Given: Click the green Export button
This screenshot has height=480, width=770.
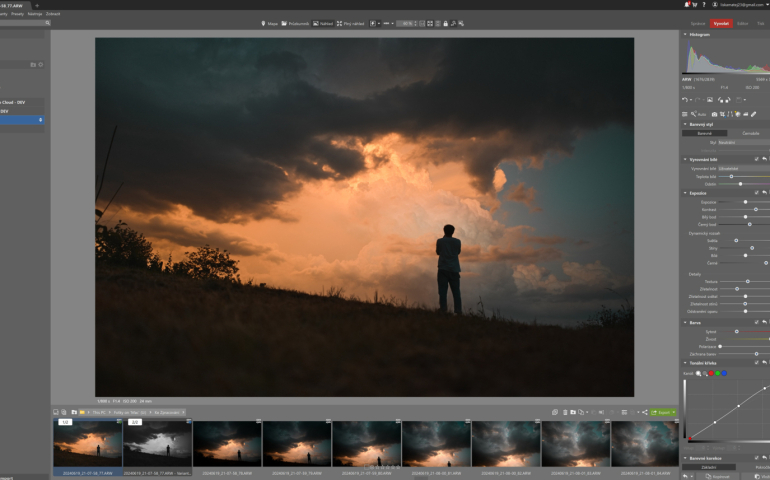Looking at the screenshot, I should (x=663, y=412).
